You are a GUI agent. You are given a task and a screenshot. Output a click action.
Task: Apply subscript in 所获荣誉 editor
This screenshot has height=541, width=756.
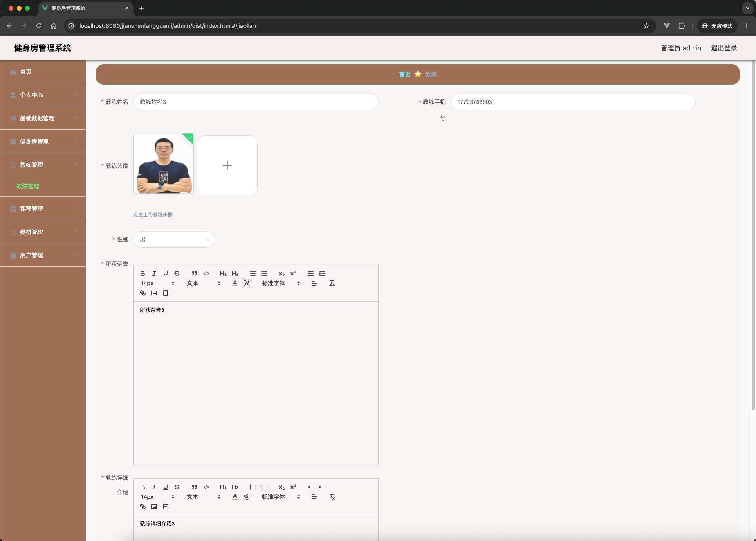tap(281, 273)
